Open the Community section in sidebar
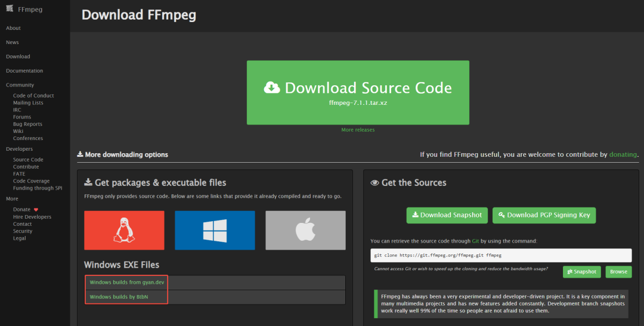Image resolution: width=644 pixels, height=326 pixels. tap(20, 85)
